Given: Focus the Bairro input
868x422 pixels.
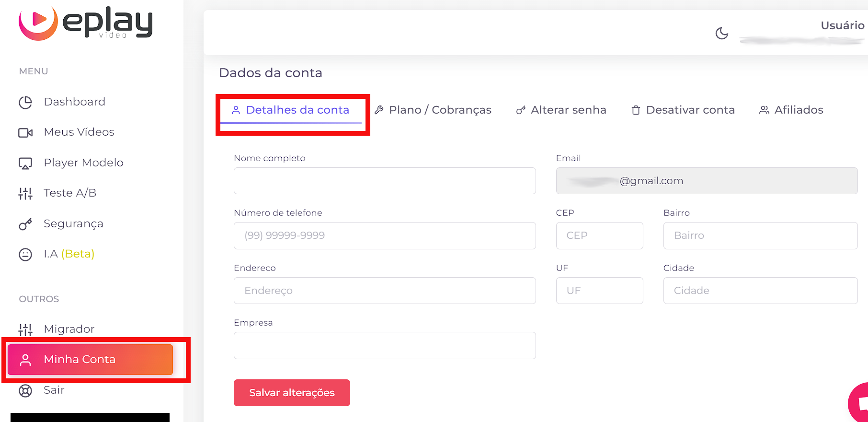Looking at the screenshot, I should point(760,235).
